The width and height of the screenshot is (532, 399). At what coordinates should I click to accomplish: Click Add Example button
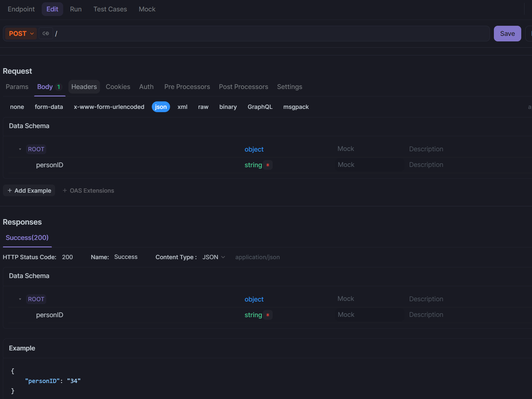coord(29,191)
